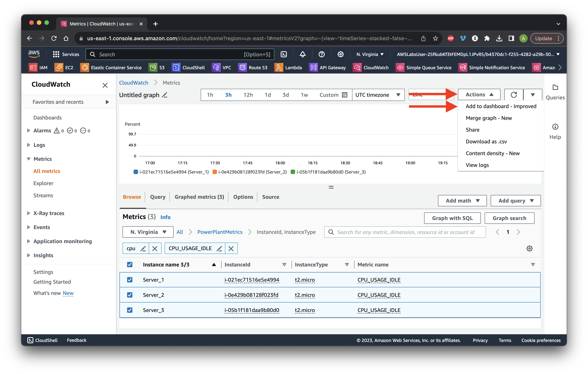
Task: Set time range to 12h
Action: (248, 95)
